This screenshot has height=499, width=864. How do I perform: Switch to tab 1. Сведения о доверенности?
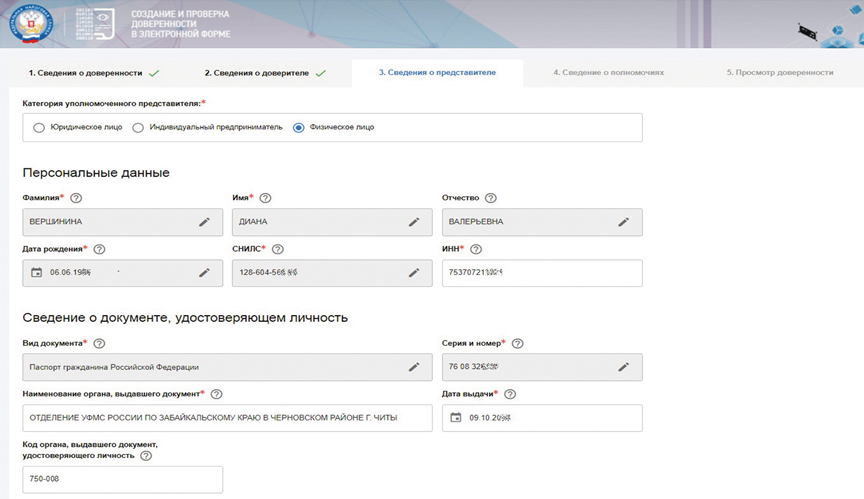click(x=92, y=73)
